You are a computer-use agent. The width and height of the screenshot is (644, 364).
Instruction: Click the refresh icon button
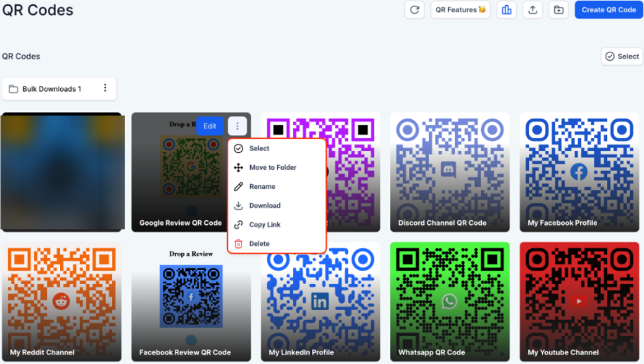pyautogui.click(x=414, y=10)
